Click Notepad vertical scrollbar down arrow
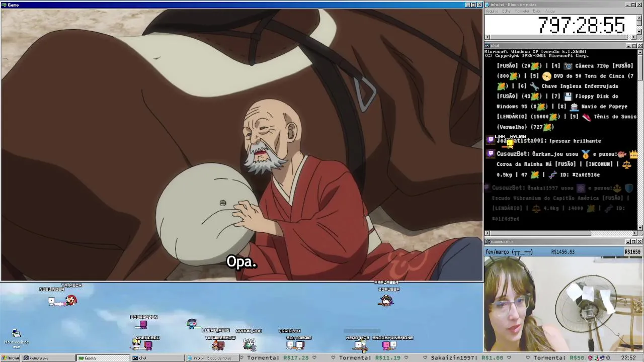 point(640,32)
